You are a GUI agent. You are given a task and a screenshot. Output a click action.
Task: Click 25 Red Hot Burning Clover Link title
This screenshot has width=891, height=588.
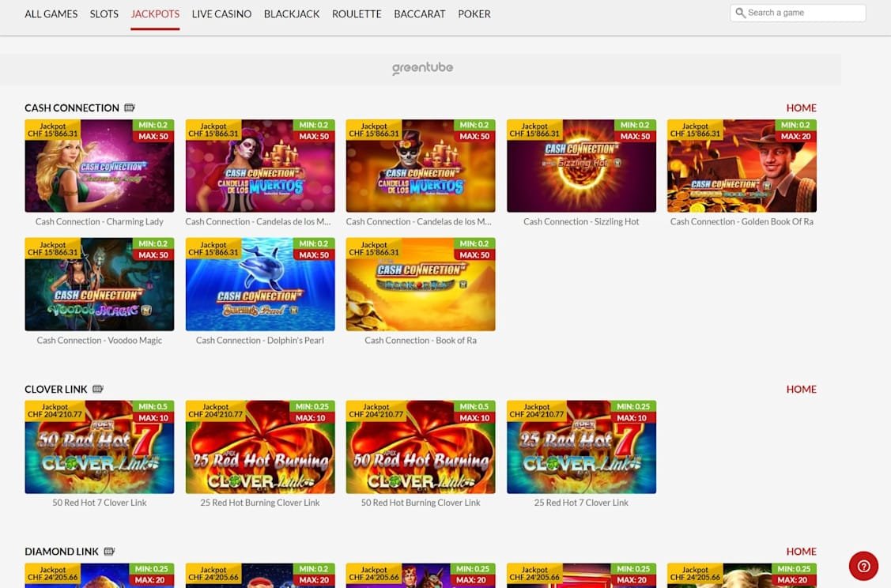[260, 503]
